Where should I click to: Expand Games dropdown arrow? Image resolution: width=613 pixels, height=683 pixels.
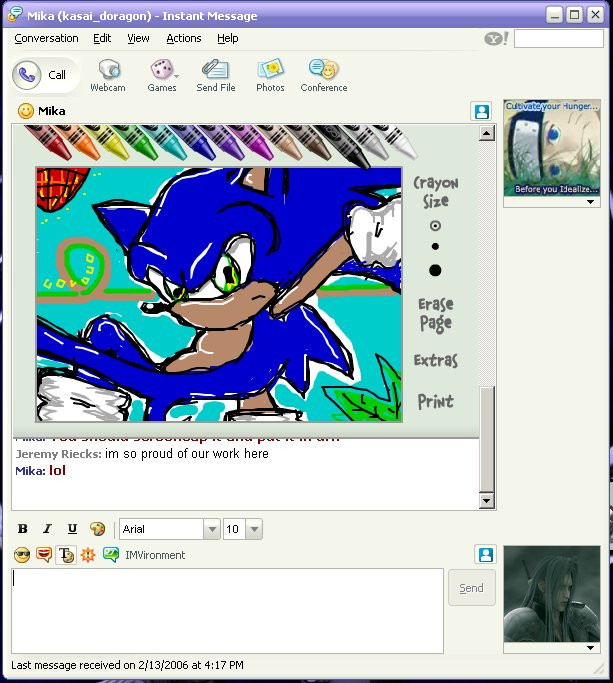click(x=176, y=76)
